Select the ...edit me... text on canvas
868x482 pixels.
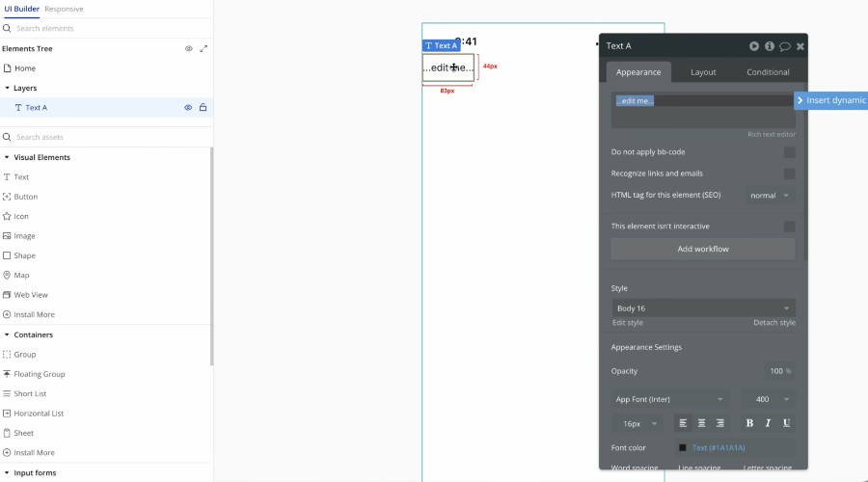pos(448,67)
